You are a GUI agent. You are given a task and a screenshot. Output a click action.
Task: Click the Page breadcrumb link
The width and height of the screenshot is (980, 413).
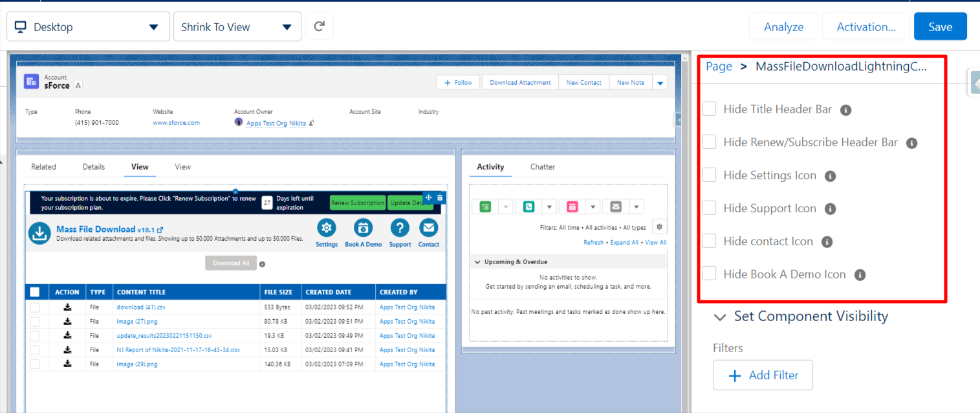tap(719, 67)
